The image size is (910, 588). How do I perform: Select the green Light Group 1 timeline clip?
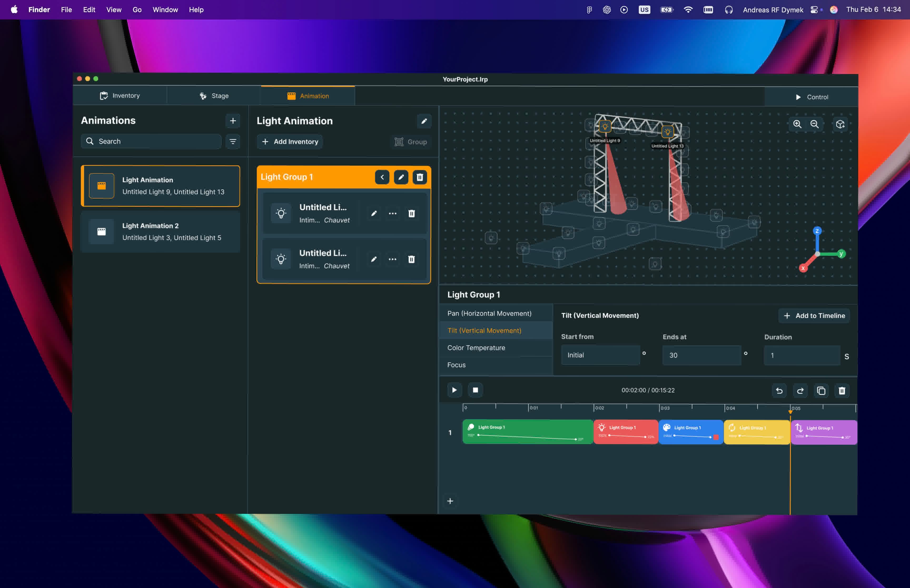click(527, 432)
